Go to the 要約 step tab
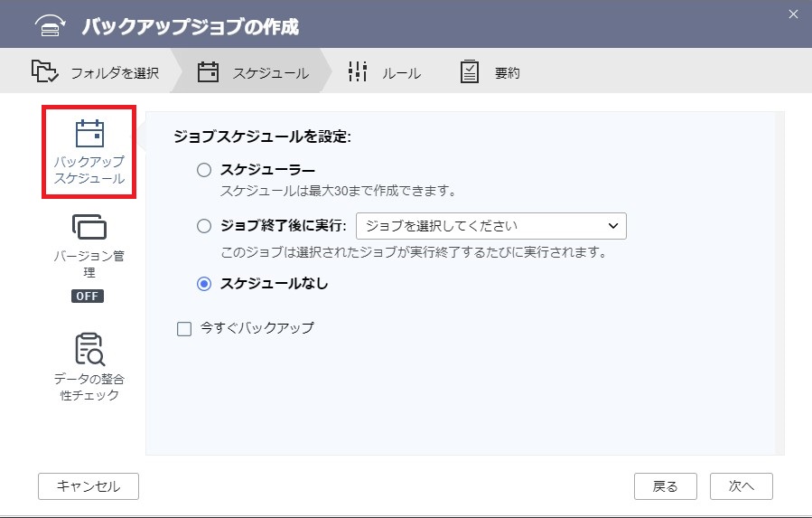 coord(490,72)
